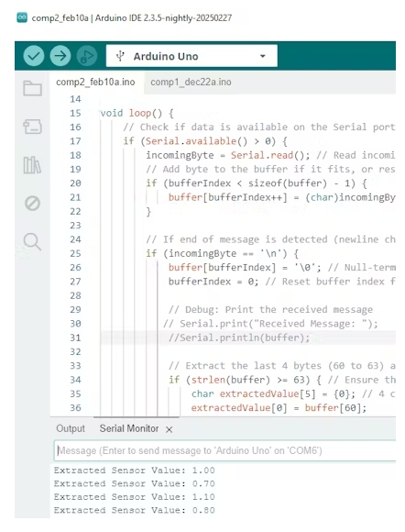Click the Arduino IDE logo in title bar

pos(22,17)
